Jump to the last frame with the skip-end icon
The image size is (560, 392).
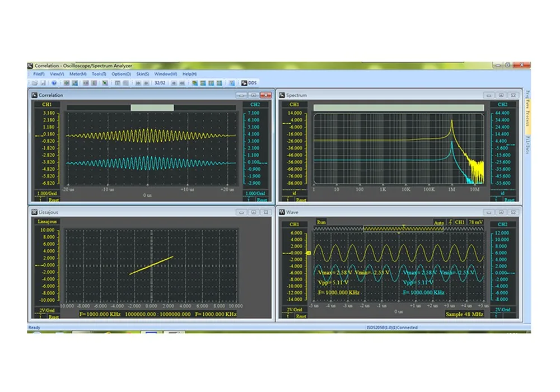click(x=182, y=83)
